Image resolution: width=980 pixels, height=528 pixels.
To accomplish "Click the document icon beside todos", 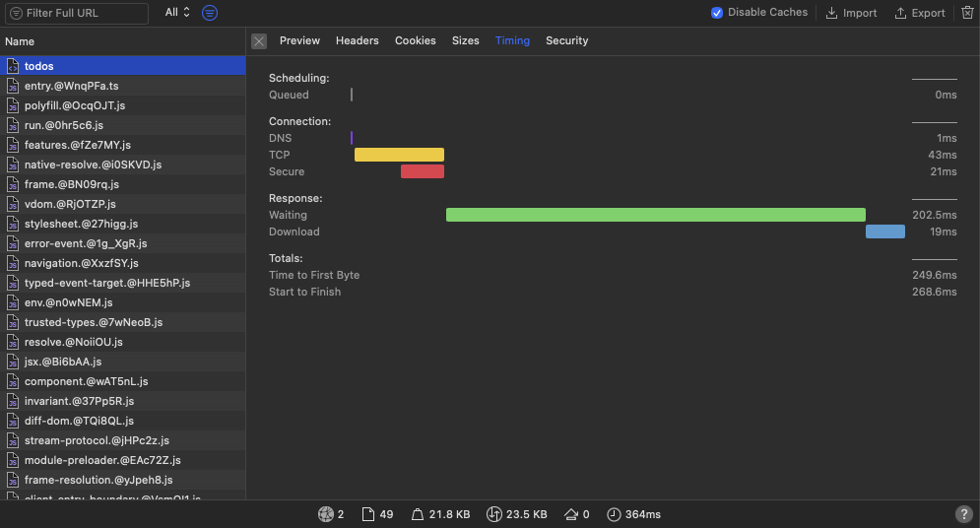I will pos(13,66).
